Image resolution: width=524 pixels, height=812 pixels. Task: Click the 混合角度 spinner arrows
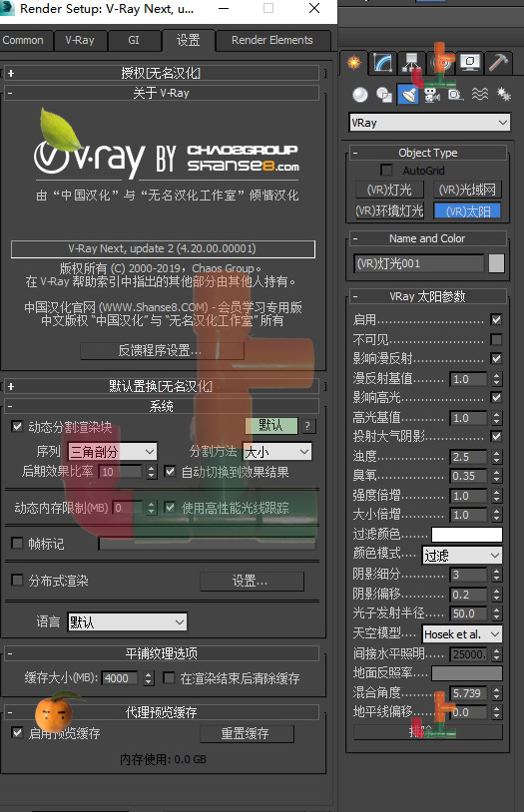[497, 693]
